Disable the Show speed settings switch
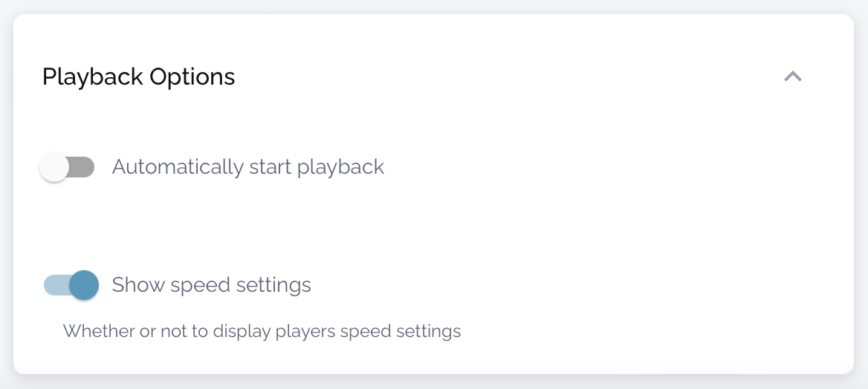 71,285
